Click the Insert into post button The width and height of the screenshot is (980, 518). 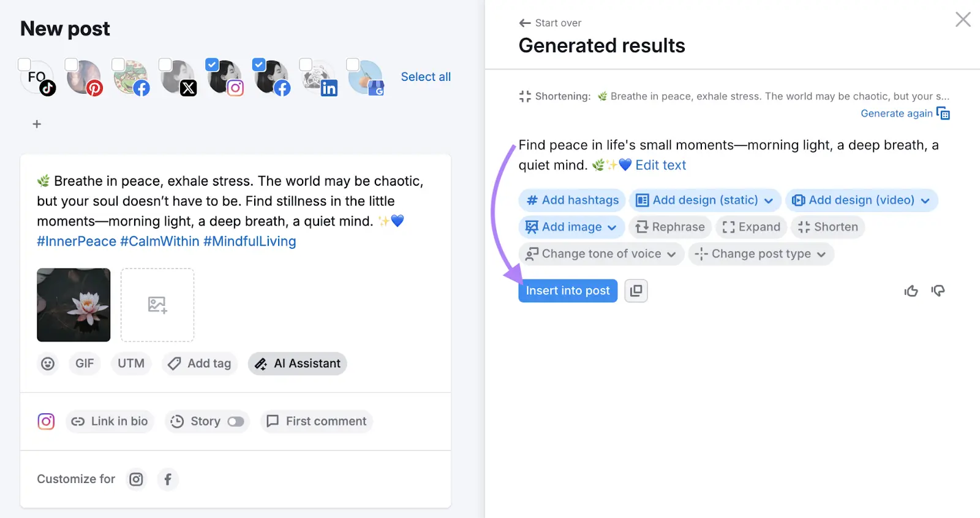[567, 291]
